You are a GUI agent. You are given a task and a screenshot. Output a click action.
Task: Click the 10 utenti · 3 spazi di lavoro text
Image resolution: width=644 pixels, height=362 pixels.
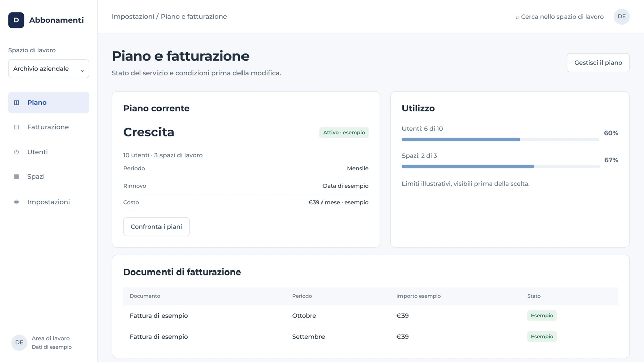[163, 155]
